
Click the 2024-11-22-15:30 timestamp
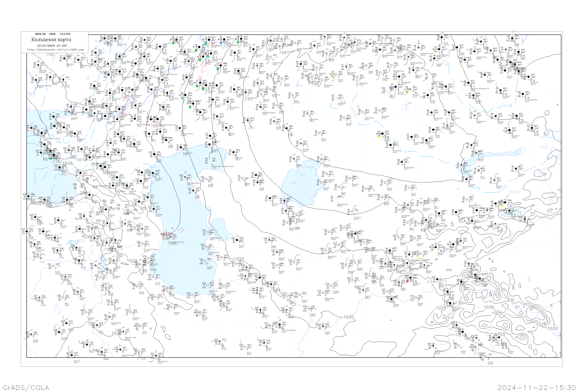pos(536,387)
